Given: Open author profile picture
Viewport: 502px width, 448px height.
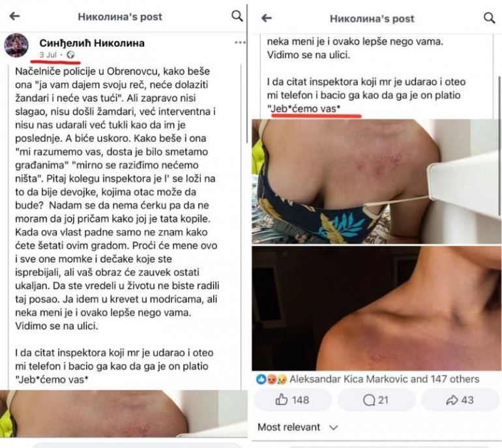Looking at the screenshot, I should point(16,45).
